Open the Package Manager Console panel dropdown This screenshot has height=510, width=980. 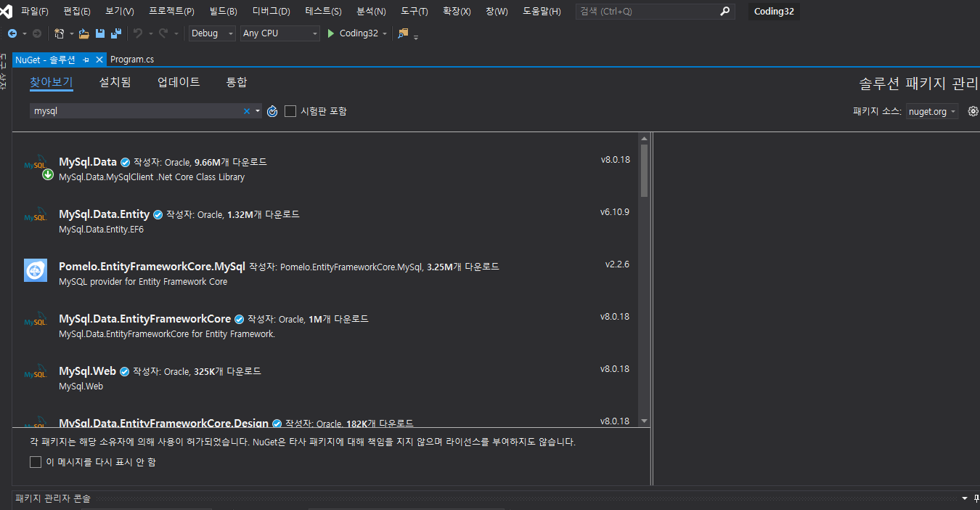(965, 498)
